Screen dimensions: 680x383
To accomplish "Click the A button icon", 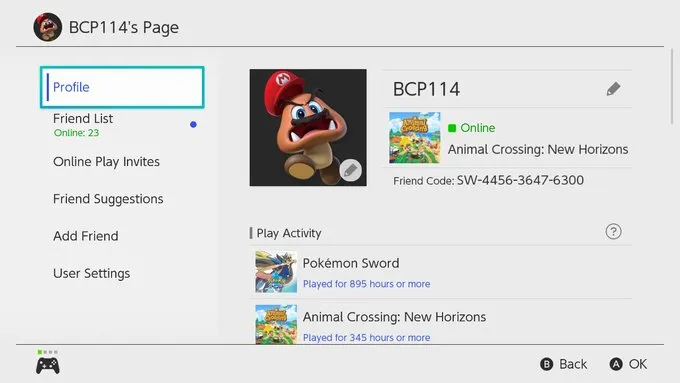I will pyautogui.click(x=616, y=364).
